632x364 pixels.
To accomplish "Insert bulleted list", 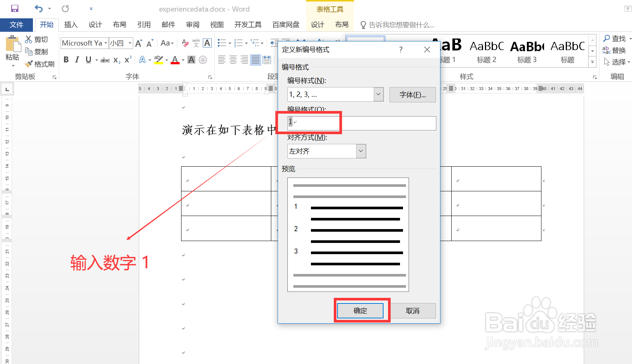I will pos(222,43).
